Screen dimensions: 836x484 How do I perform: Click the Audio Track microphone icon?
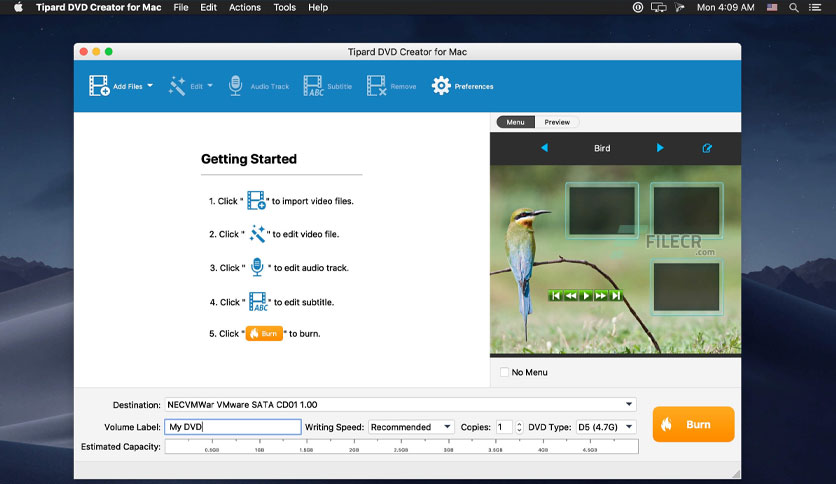[235, 86]
